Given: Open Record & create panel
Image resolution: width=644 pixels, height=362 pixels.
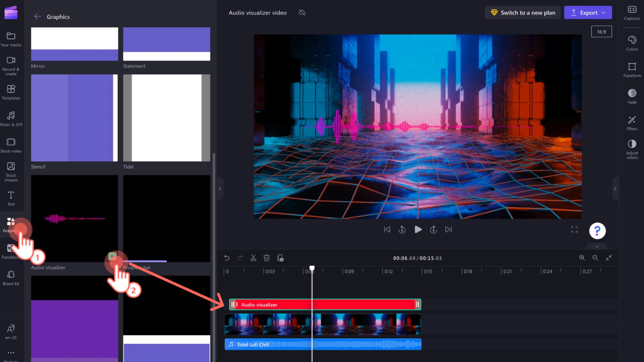Looking at the screenshot, I should pyautogui.click(x=11, y=66).
